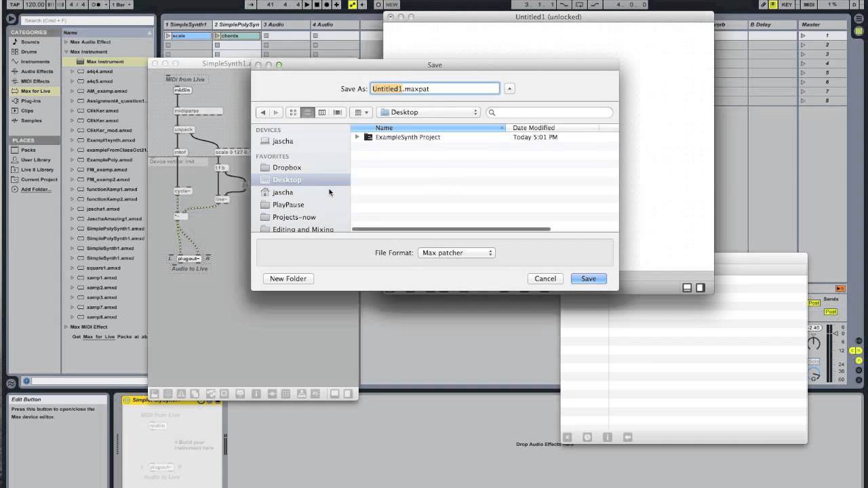
Task: Go forward in save dialog navigation
Action: point(275,113)
